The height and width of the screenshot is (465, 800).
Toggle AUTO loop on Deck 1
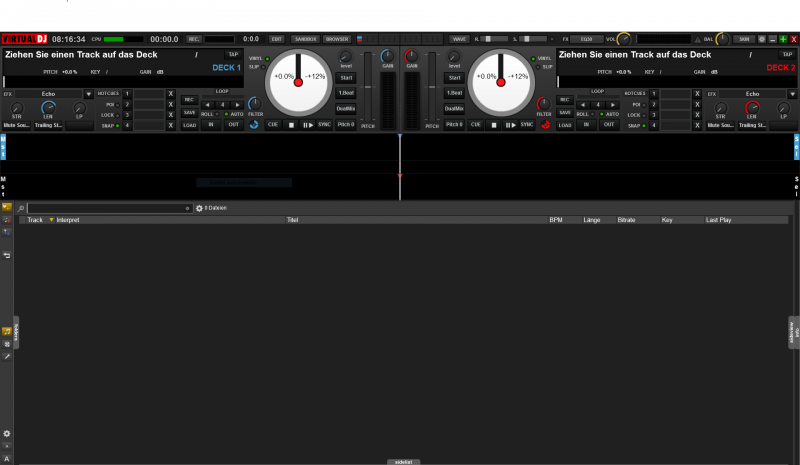point(227,114)
